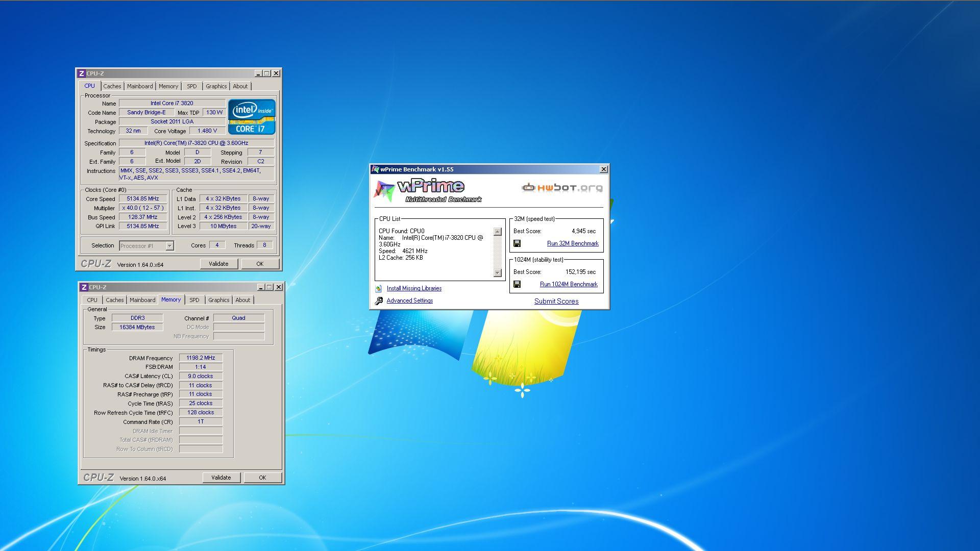Open Mainboard tab in upper CPU-Z window
Viewport: 980px width, 551px height.
140,86
